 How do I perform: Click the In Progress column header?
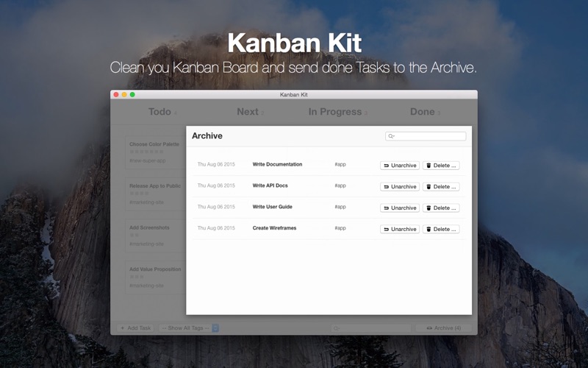[x=335, y=112]
